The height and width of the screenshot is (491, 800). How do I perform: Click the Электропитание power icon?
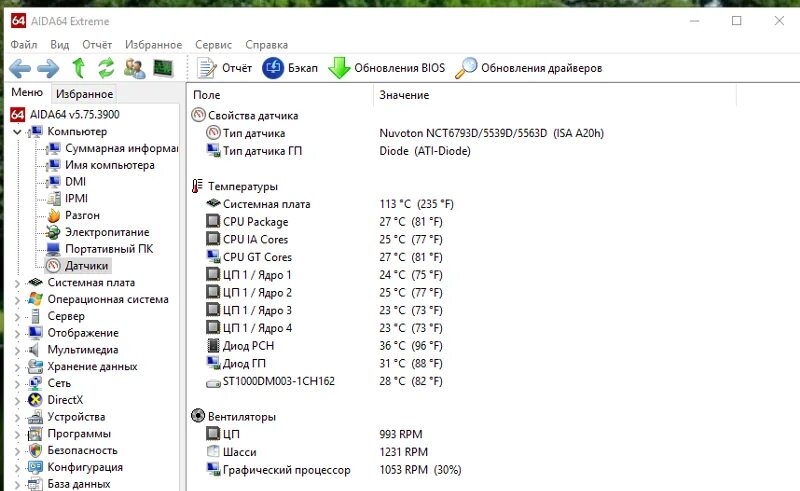point(54,232)
